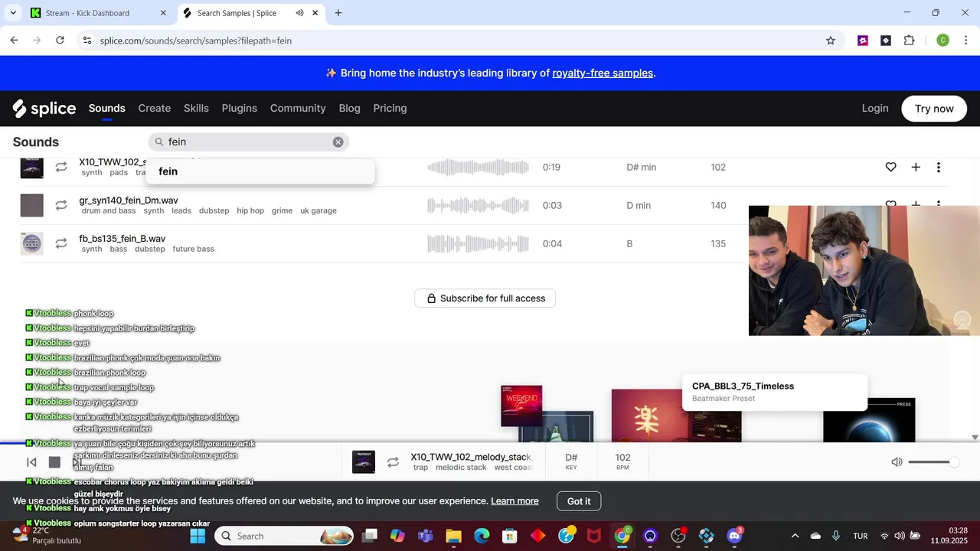Play the X10_TWW_102 sample thumbnail

point(31,167)
